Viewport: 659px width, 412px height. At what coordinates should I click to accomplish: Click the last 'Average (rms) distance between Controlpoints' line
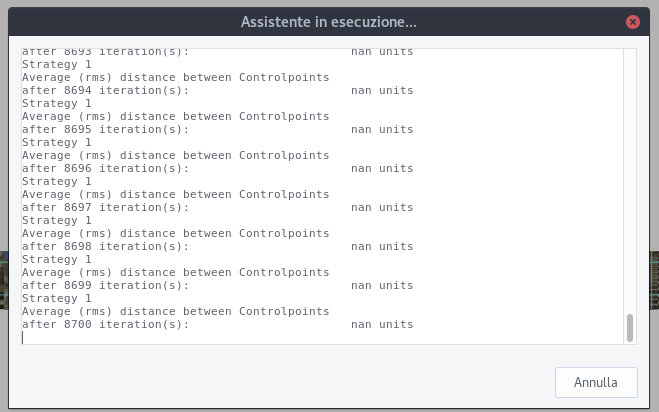pyautogui.click(x=175, y=312)
